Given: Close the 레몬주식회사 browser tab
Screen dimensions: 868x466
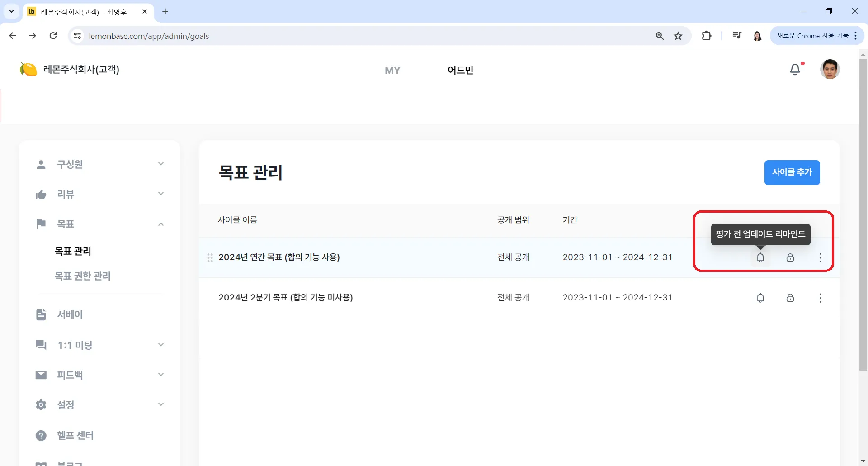Looking at the screenshot, I should (x=145, y=11).
